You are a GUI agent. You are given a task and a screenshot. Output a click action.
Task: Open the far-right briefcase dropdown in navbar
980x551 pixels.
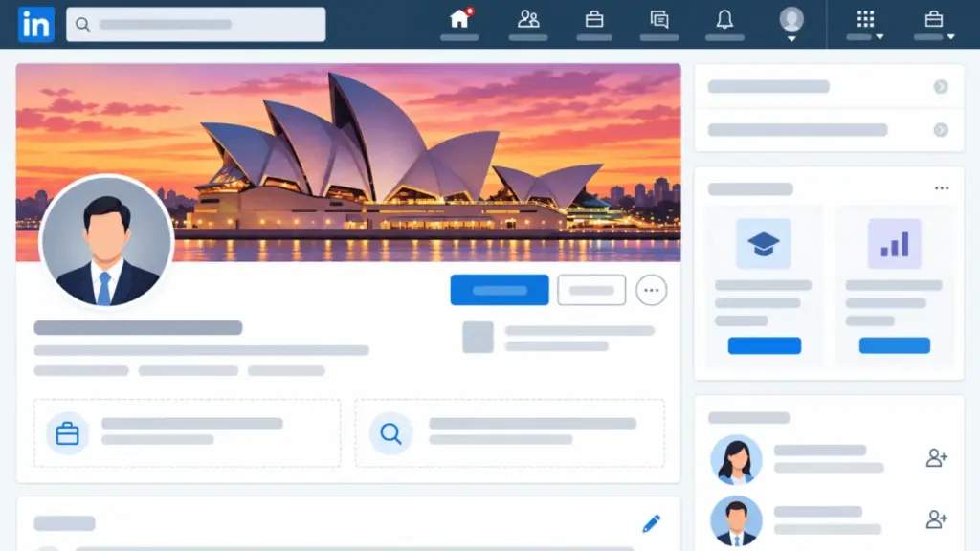pos(934,24)
